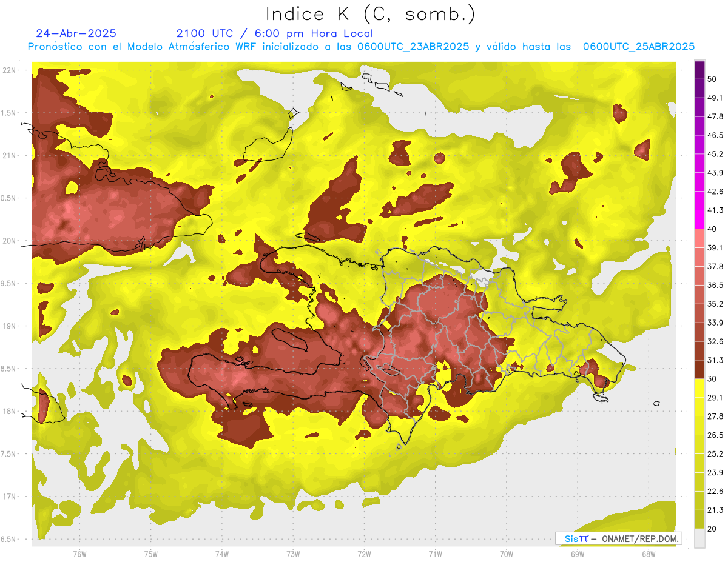The height and width of the screenshot is (562, 728).
Task: Click the date label "24-Abr-2025"
Action: click(x=76, y=33)
